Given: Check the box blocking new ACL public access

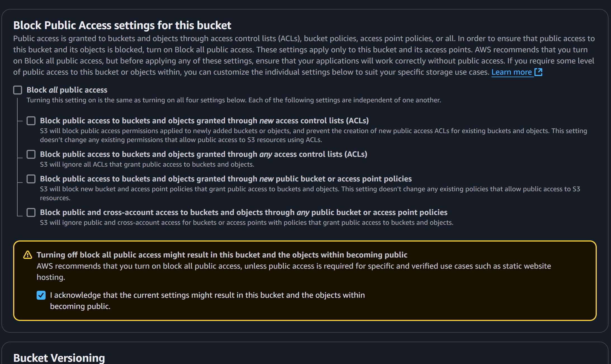Looking at the screenshot, I should click(31, 121).
